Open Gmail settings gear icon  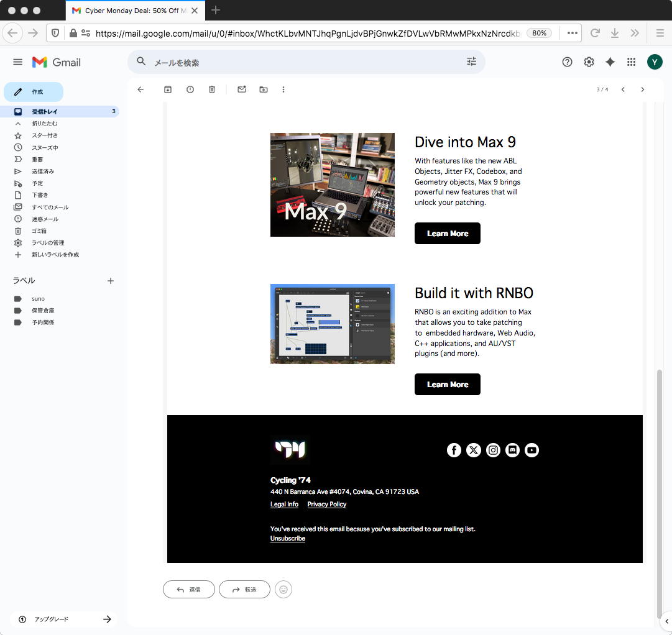coord(589,62)
